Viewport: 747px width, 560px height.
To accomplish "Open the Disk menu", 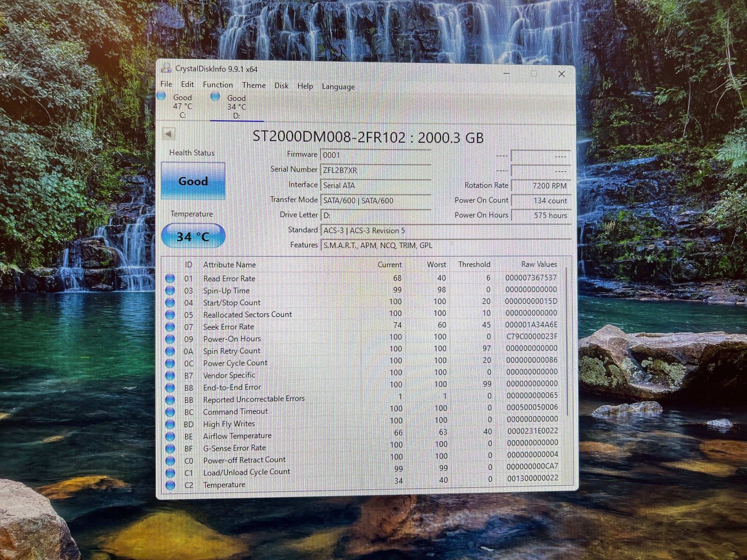I will point(282,85).
